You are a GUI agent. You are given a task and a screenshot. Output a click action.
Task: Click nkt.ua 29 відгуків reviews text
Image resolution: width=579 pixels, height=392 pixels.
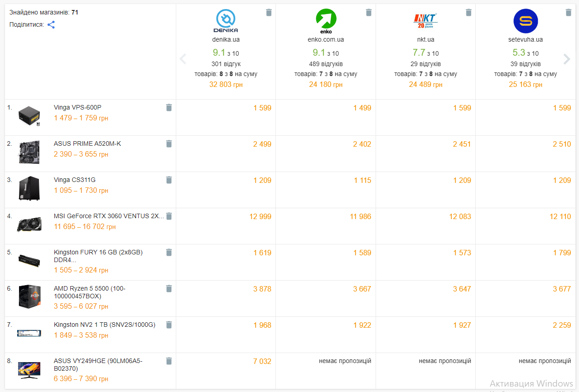426,64
